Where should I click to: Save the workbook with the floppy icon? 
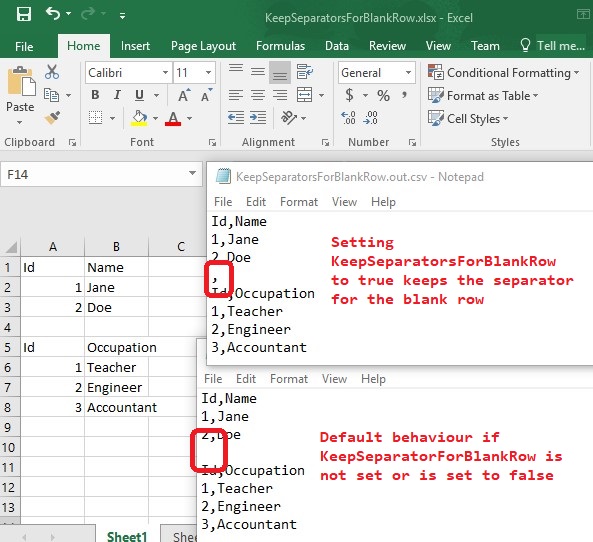point(24,15)
